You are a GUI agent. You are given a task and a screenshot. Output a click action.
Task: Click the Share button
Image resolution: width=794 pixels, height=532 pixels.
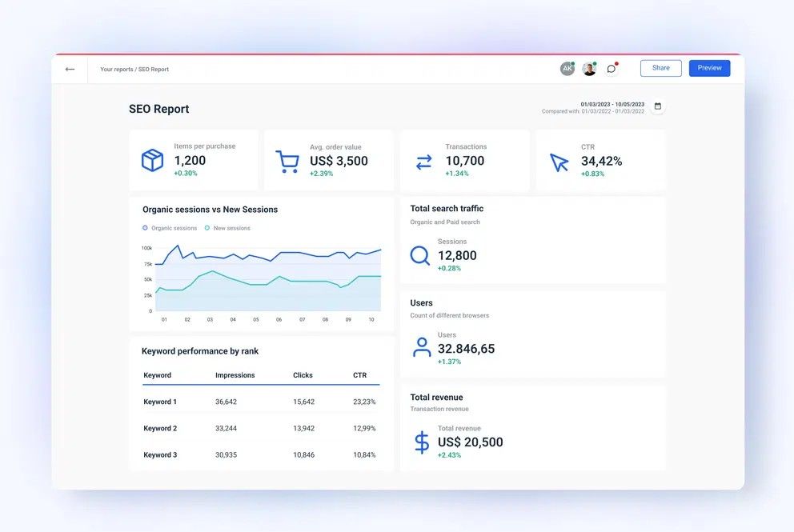pos(660,68)
